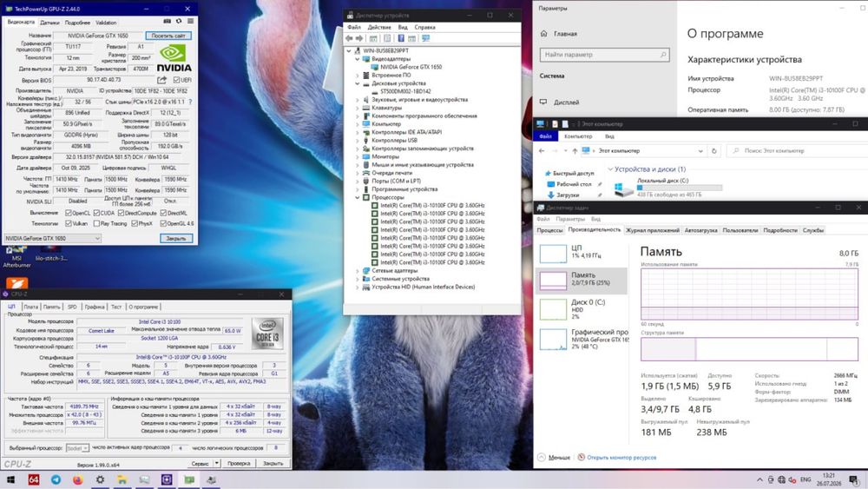Open Telegram icon on taskbar
Screen dimensions: 868x489
click(x=56, y=479)
